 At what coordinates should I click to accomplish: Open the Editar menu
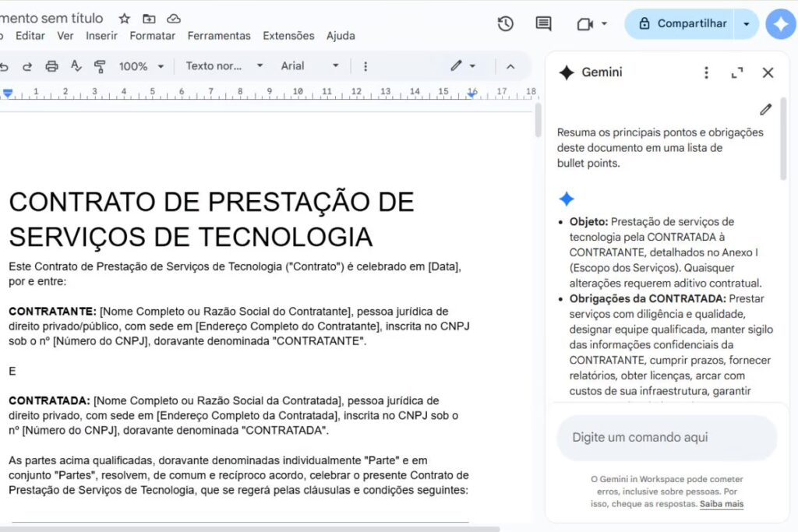(x=30, y=36)
